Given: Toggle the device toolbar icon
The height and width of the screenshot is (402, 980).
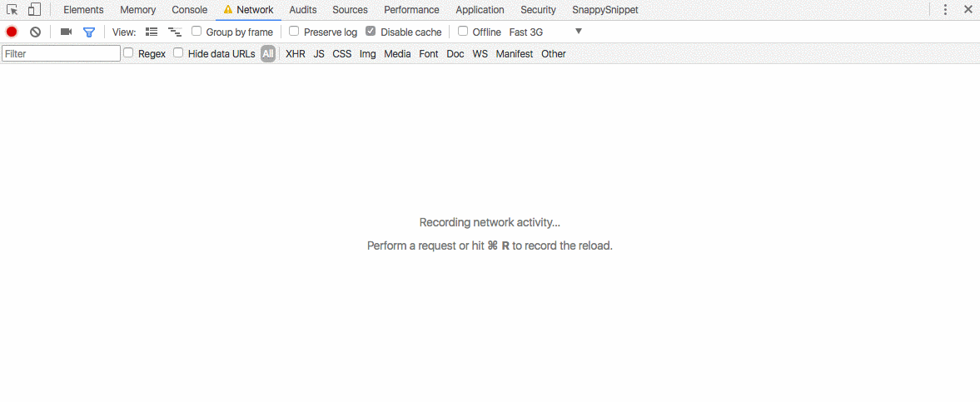Looking at the screenshot, I should (34, 9).
